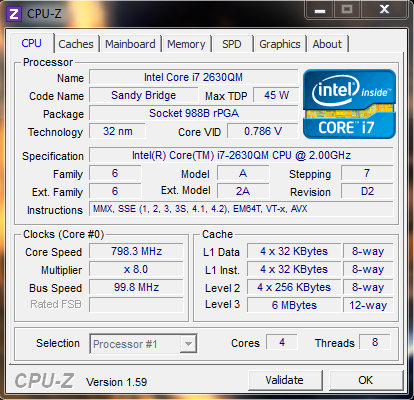Click the 12-way Level 3 associativity value

pos(368,305)
